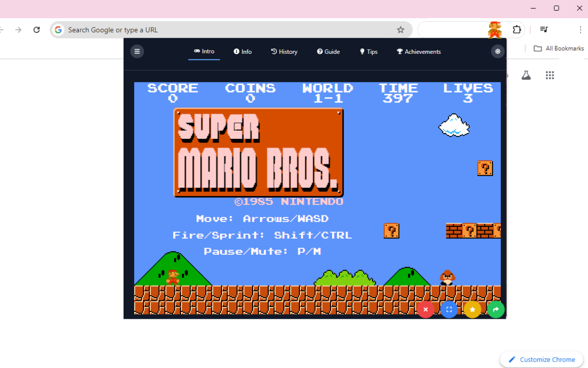588x368 pixels.
Task: Click the Mario character sprite
Action: click(173, 277)
